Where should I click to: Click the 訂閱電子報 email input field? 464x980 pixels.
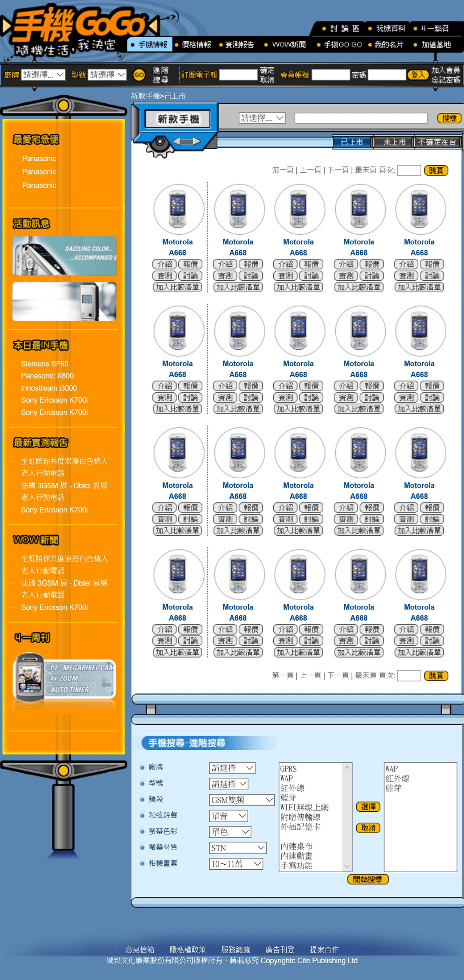pyautogui.click(x=239, y=75)
